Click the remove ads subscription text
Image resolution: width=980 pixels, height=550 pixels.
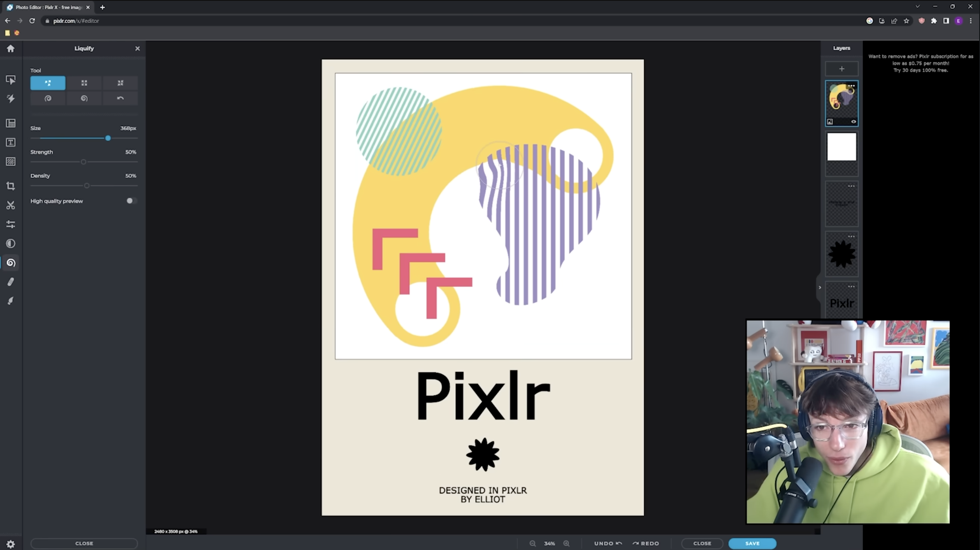click(921, 63)
